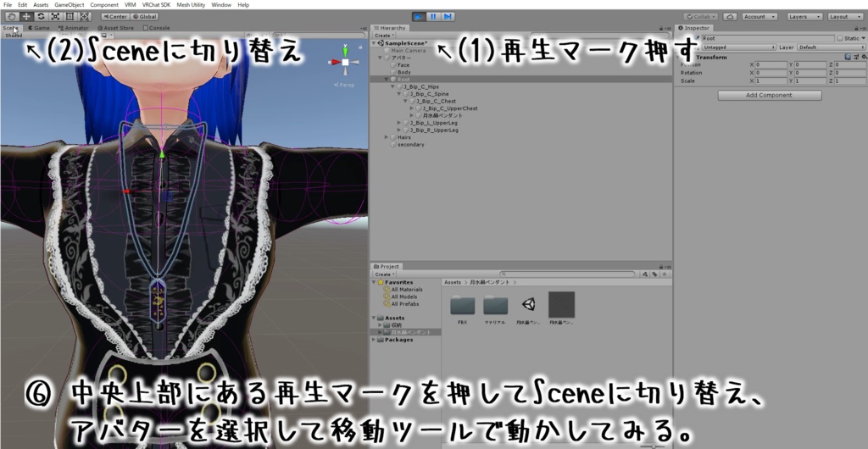Click the Project icon size slider

654,446
